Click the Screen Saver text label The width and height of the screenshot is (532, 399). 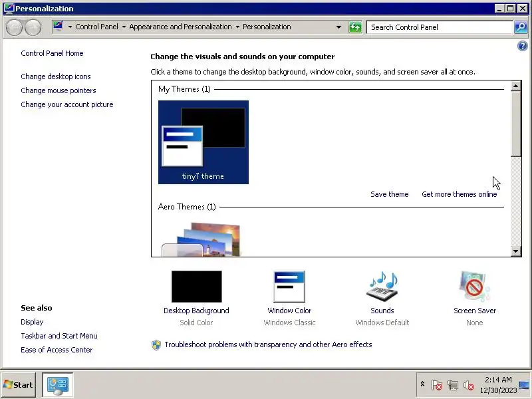[x=475, y=311]
